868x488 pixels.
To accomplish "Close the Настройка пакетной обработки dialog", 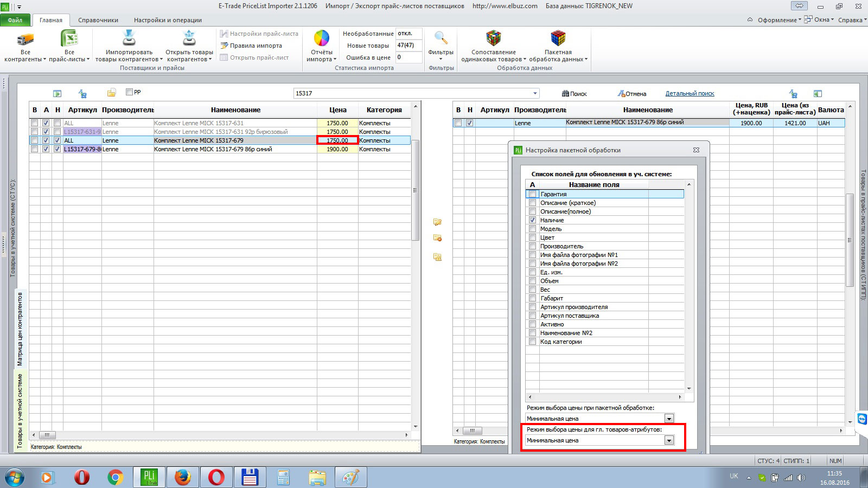I will (x=697, y=150).
